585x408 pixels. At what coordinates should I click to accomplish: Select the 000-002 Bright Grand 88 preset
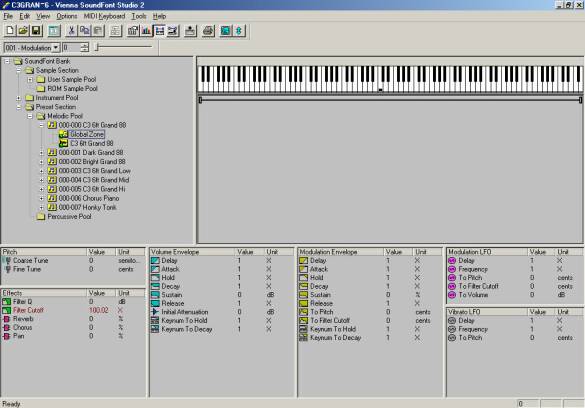point(87,162)
